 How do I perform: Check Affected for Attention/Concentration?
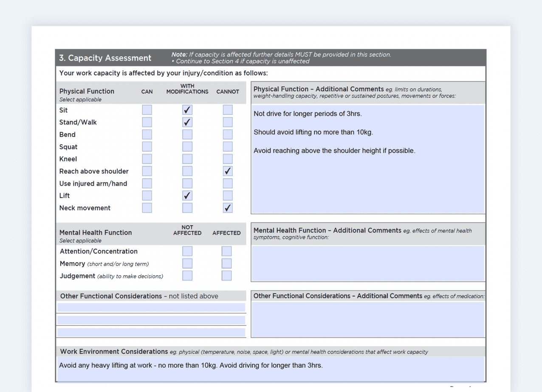pyautogui.click(x=226, y=251)
